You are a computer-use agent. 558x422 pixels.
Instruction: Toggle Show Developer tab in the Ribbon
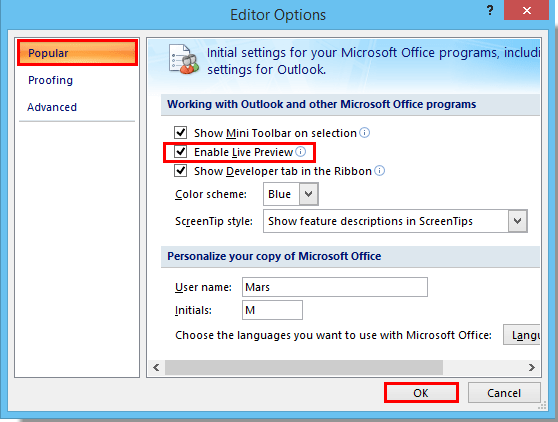pyautogui.click(x=180, y=170)
